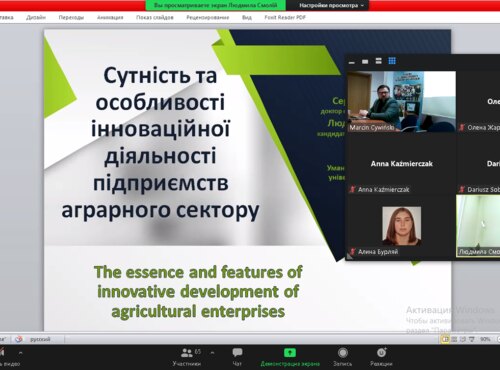Click the 'Алина Бурляй' name label
The image size is (500, 370).
click(378, 252)
